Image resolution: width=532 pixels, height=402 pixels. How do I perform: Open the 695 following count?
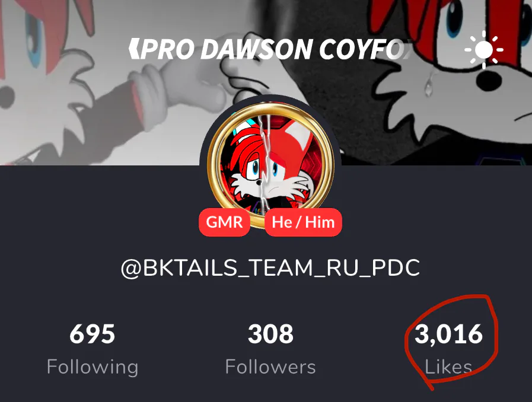(x=93, y=334)
